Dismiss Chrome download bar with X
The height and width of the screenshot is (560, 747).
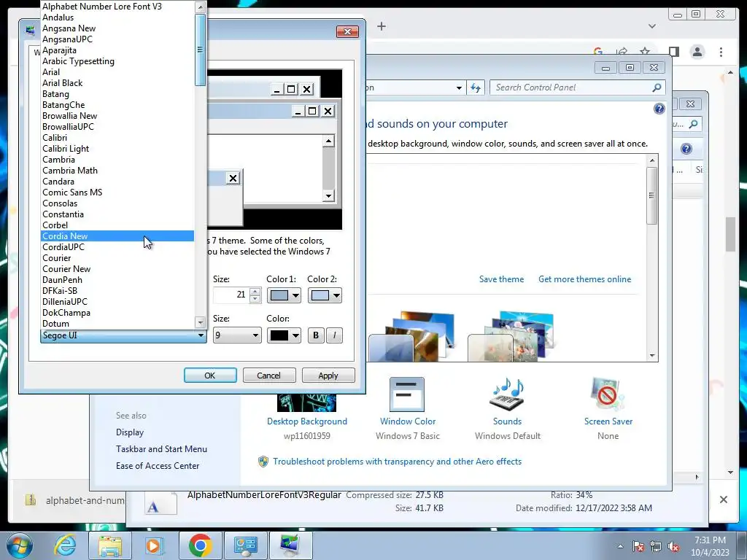(x=723, y=499)
